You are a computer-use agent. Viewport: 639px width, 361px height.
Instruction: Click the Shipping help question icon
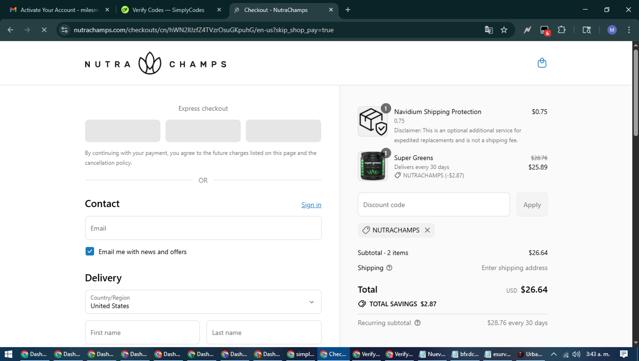[x=389, y=268]
